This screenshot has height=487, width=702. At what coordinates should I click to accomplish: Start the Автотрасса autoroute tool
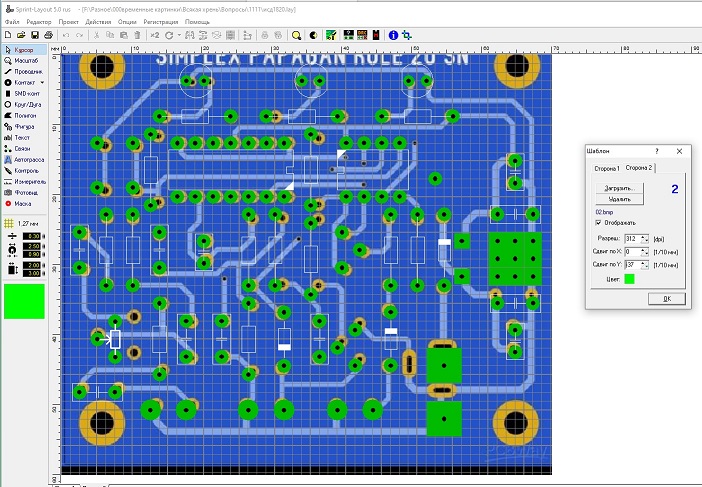28,159
